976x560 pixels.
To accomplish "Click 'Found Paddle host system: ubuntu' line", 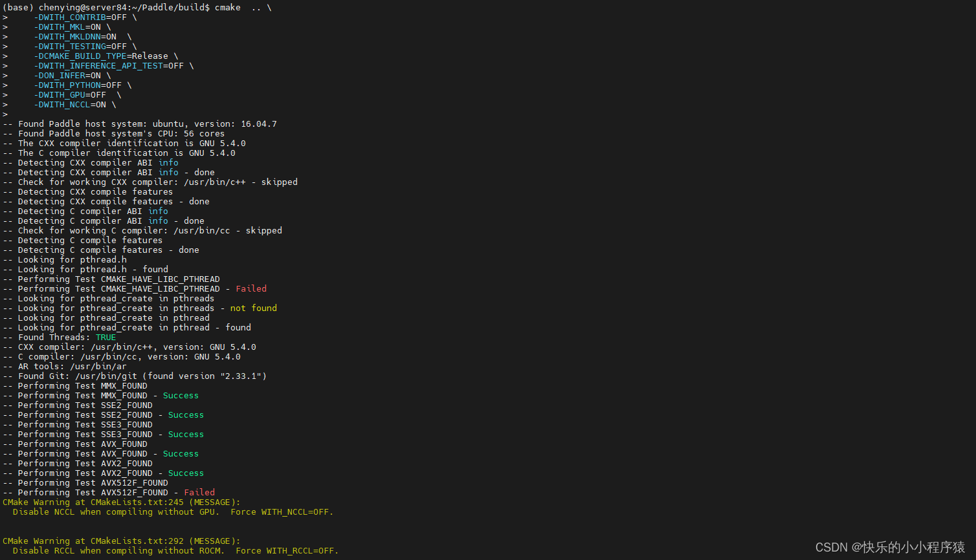I will tap(140, 124).
